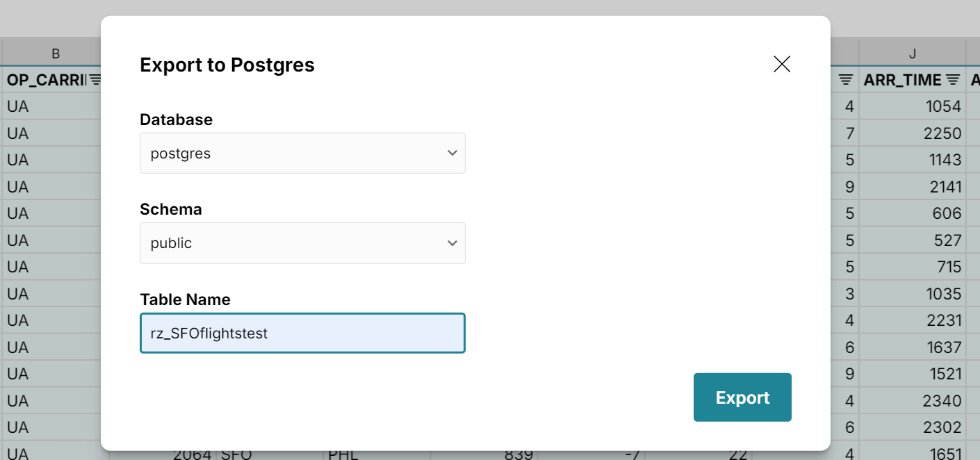Open filter menu for ARR_TIME column
Image resolution: width=980 pixels, height=460 pixels.
953,79
